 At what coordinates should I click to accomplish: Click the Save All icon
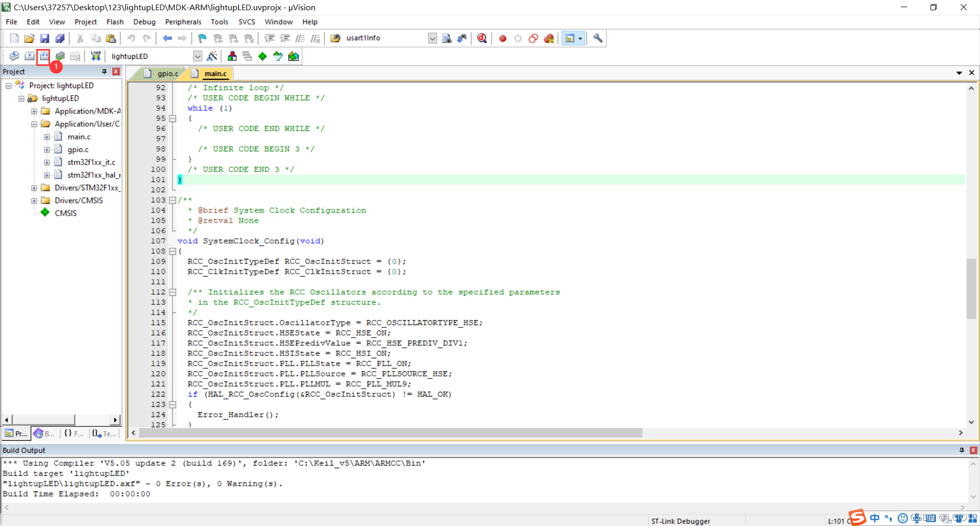coord(60,38)
